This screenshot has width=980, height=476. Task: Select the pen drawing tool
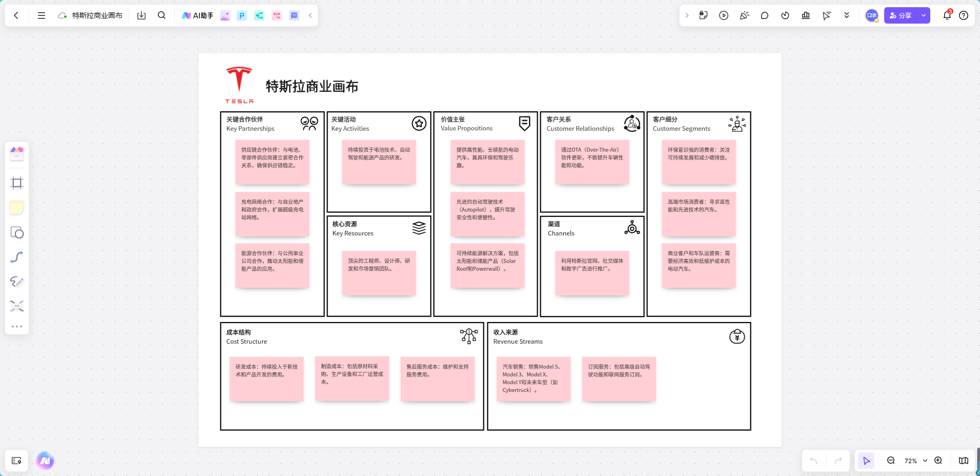click(x=17, y=282)
